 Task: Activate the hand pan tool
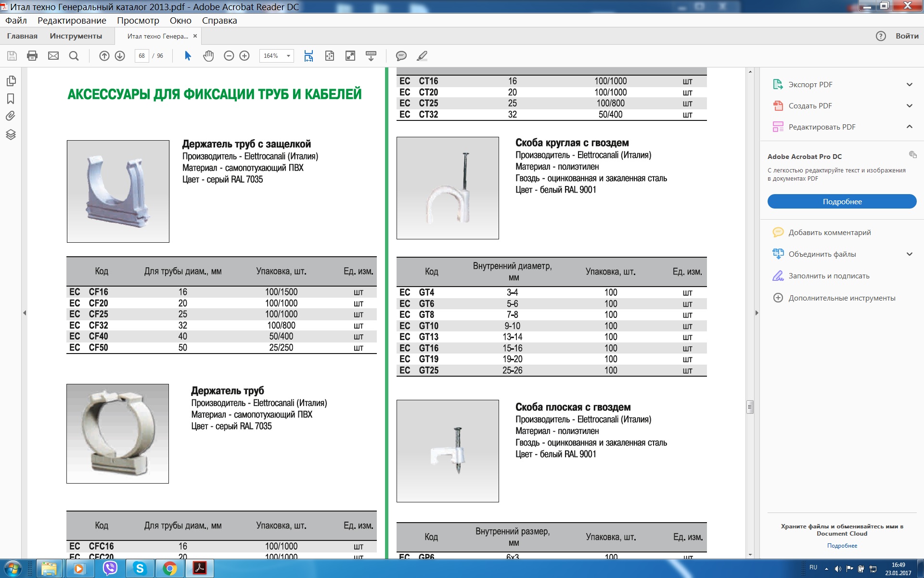point(208,56)
